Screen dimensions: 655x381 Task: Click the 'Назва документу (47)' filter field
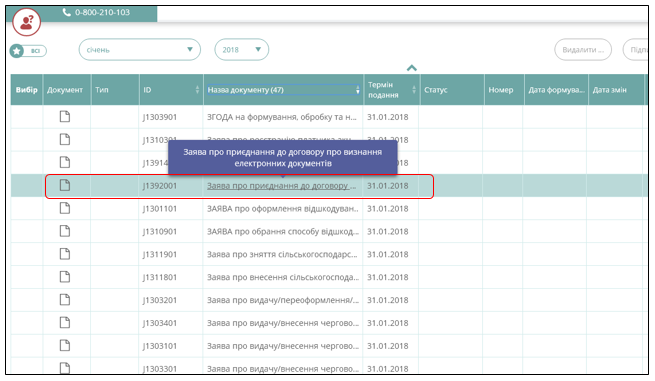tap(283, 90)
